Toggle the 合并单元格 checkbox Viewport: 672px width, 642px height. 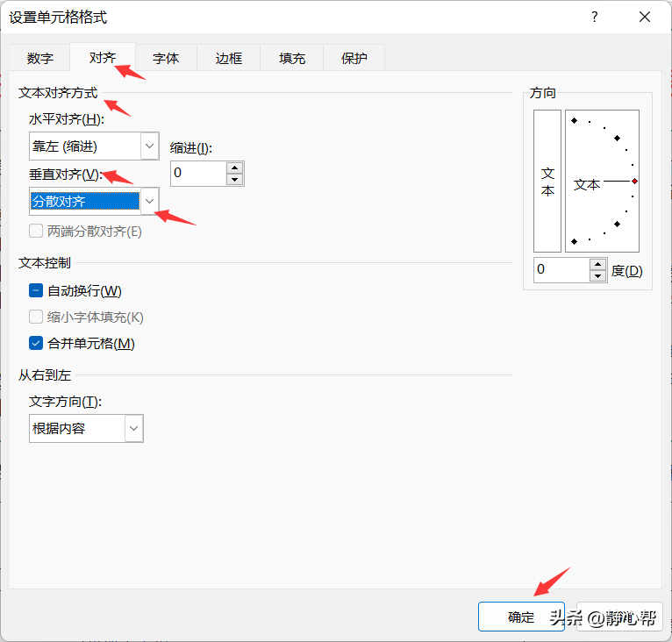[x=36, y=343]
